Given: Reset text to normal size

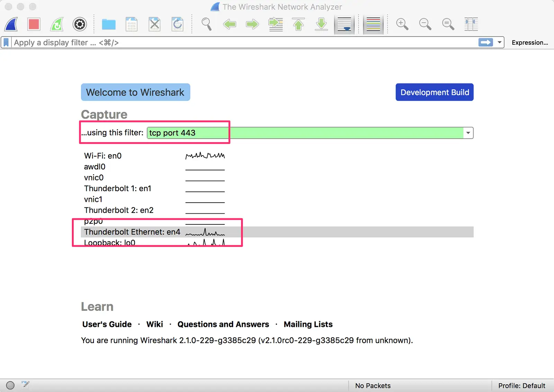Looking at the screenshot, I should click(x=448, y=24).
